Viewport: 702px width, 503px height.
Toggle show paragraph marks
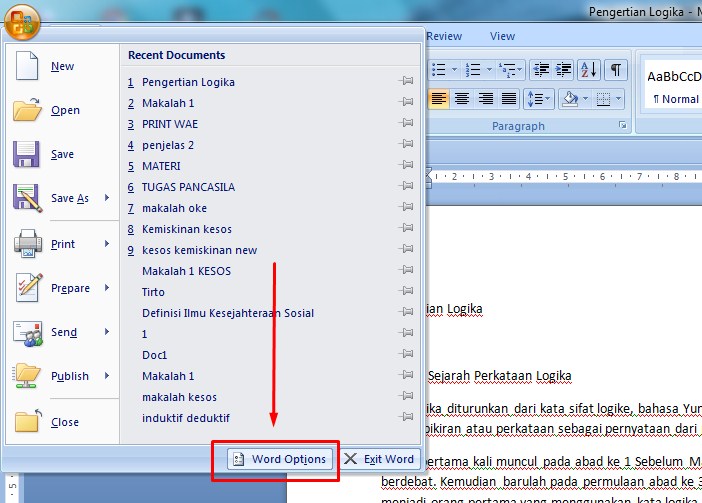(x=616, y=70)
